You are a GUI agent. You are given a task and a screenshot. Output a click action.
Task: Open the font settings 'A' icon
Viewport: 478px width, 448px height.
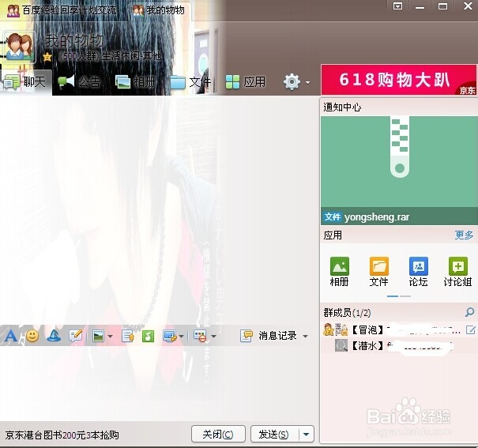(x=11, y=336)
